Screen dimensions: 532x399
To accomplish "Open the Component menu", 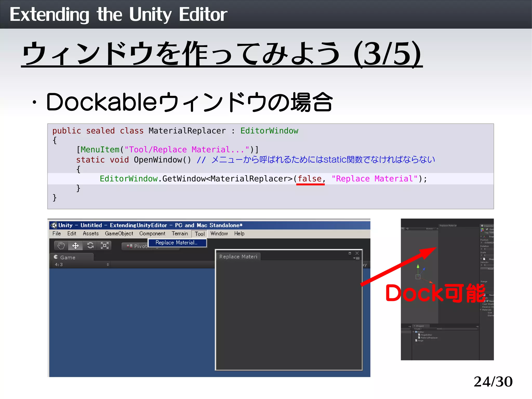I will pos(152,233).
